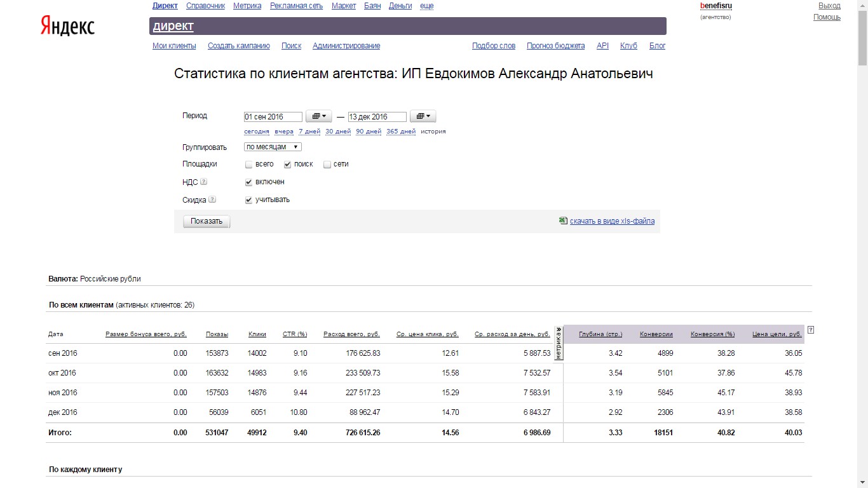Screen dimensions: 868x488
Task: Sort by Расход всего, руб. column
Action: [x=351, y=334]
